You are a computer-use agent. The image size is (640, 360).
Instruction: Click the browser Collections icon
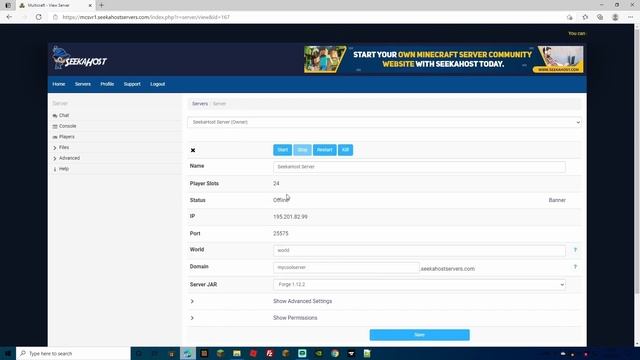pyautogui.click(x=600, y=17)
